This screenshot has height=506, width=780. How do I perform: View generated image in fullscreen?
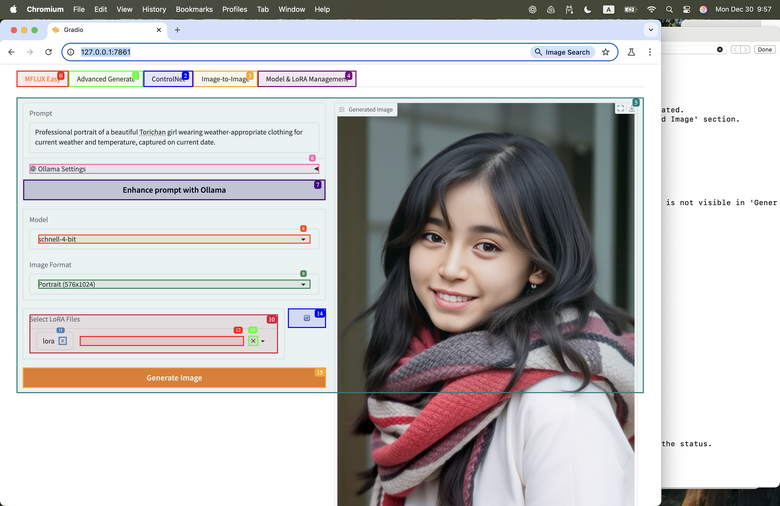[620, 108]
